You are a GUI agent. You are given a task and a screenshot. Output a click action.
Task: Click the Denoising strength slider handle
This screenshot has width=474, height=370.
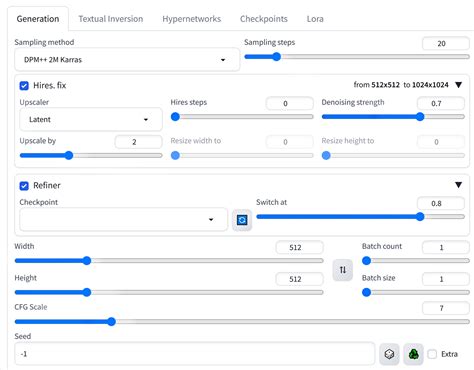420,117
